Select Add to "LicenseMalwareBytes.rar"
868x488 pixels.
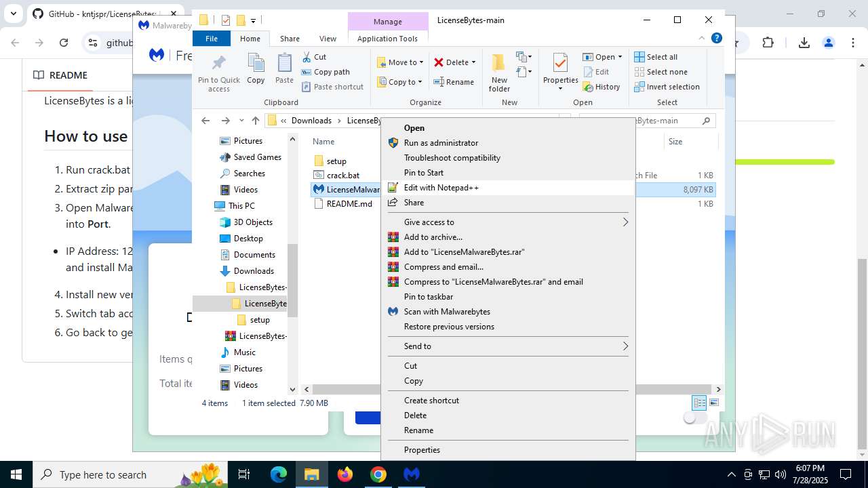point(509,251)
